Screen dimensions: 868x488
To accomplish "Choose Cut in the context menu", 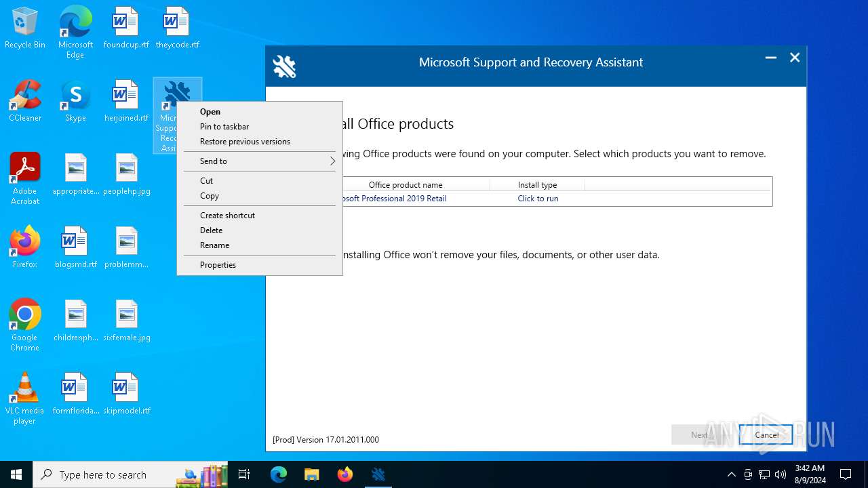I will (260, 181).
